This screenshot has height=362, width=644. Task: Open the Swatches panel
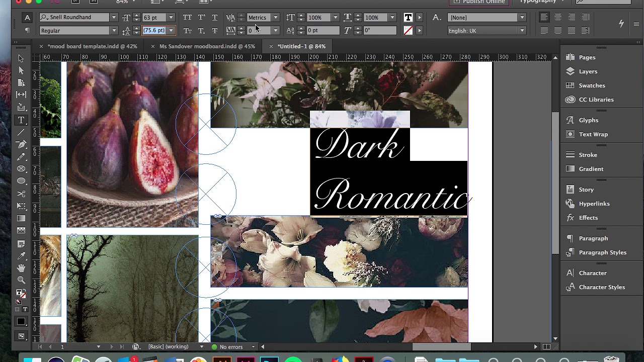[x=592, y=85]
